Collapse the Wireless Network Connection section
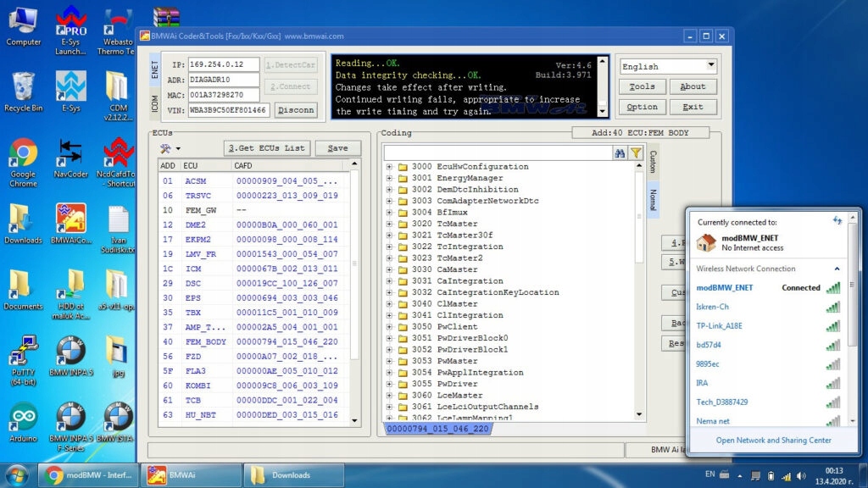868x488 pixels. click(x=837, y=269)
